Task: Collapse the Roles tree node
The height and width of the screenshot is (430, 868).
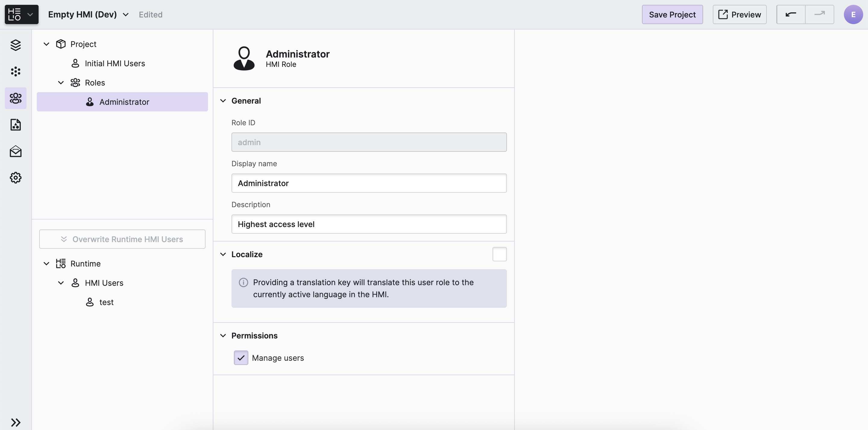Action: tap(61, 83)
